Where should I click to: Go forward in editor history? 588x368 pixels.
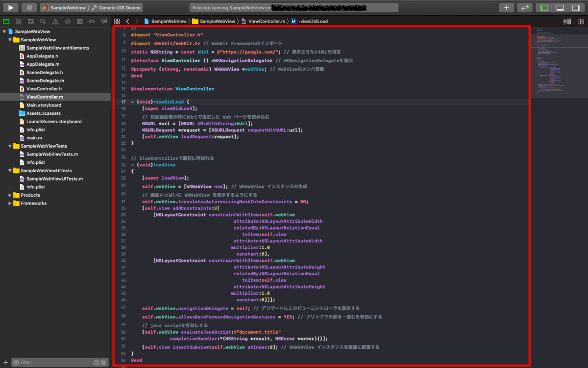137,21
